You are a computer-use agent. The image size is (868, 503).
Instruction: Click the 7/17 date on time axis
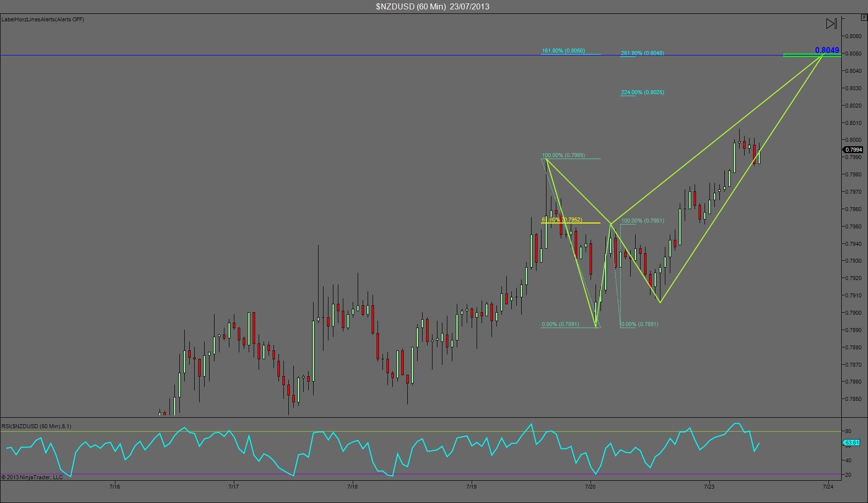pyautogui.click(x=233, y=487)
